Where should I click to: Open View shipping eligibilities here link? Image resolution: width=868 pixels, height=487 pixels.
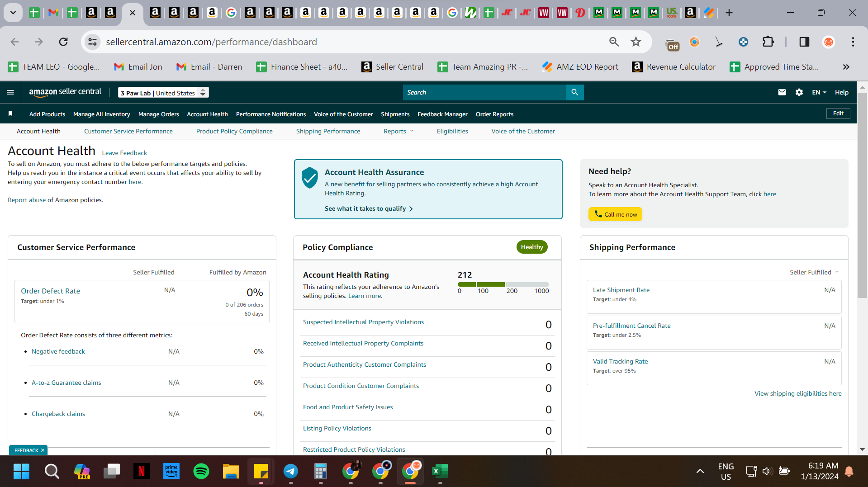[798, 393]
